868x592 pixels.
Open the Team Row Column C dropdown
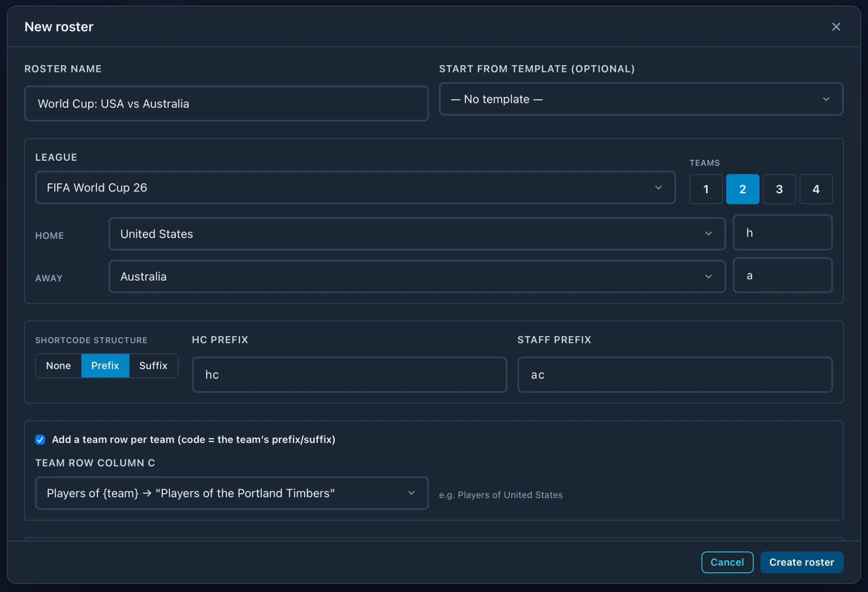[x=232, y=493]
